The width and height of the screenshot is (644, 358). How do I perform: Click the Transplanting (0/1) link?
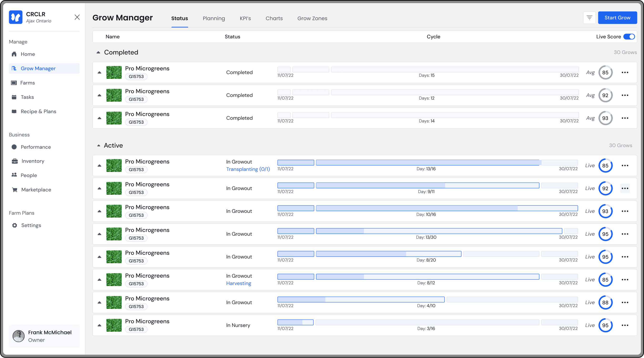248,169
